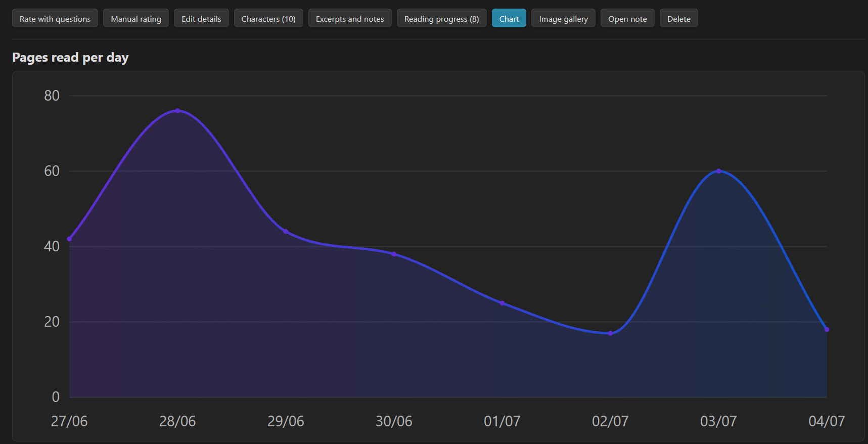The image size is (868, 444).
Task: Open Rate with questions
Action: click(x=55, y=19)
